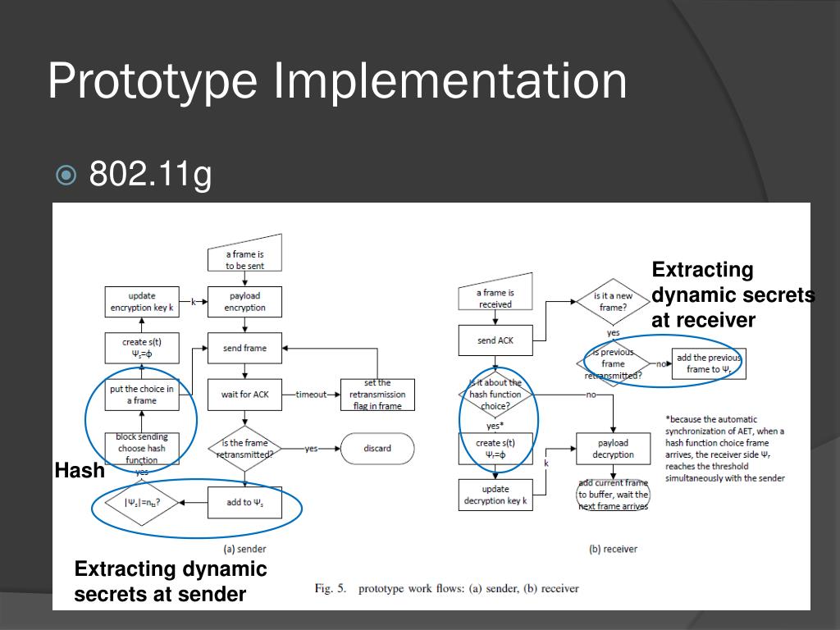Select the "a frame is to be sent" box
The height and width of the screenshot is (630, 840).
[244, 253]
